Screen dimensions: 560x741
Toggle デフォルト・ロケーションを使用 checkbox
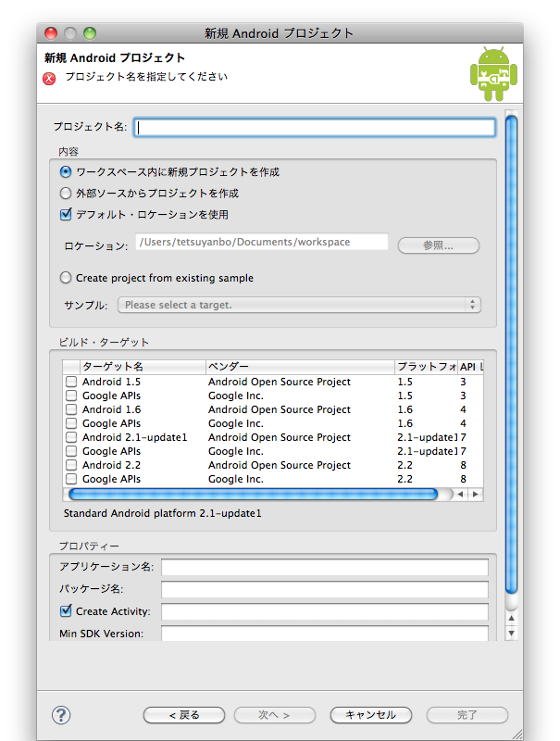click(66, 214)
